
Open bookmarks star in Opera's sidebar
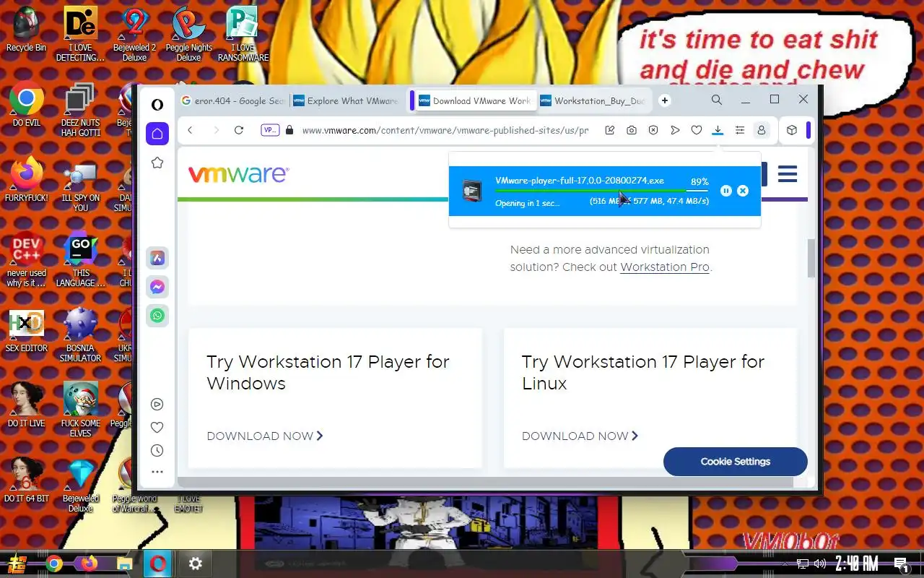coord(157,163)
